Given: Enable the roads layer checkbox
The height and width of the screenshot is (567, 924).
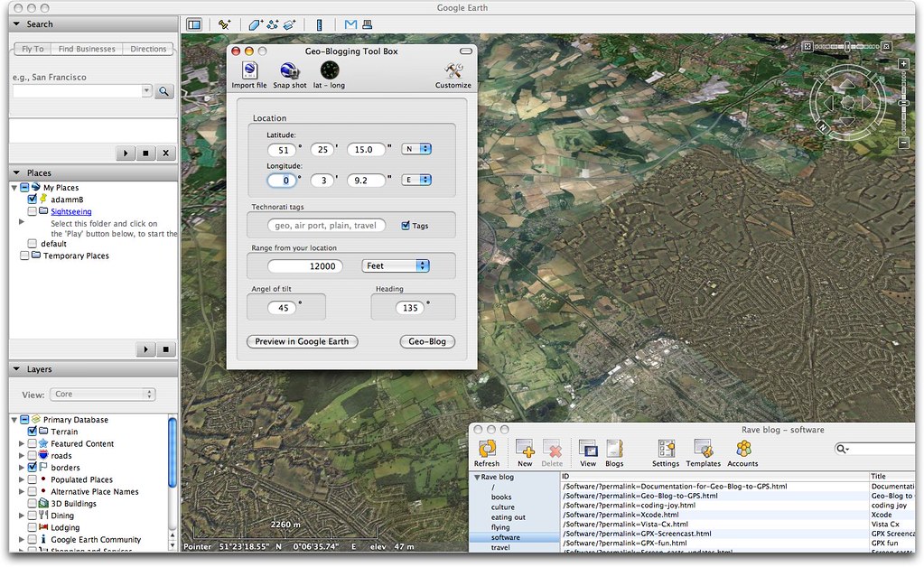Looking at the screenshot, I should (x=33, y=455).
